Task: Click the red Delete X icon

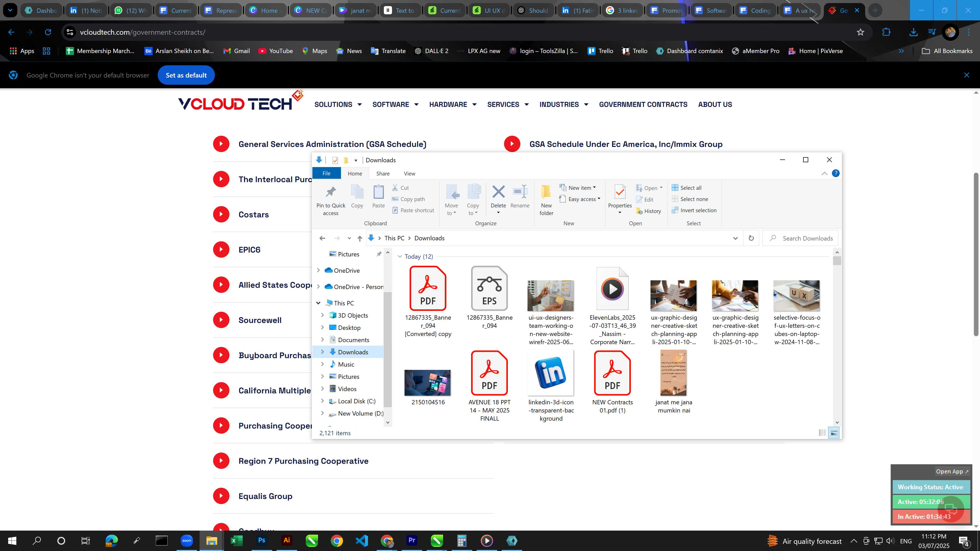Action: [x=498, y=192]
